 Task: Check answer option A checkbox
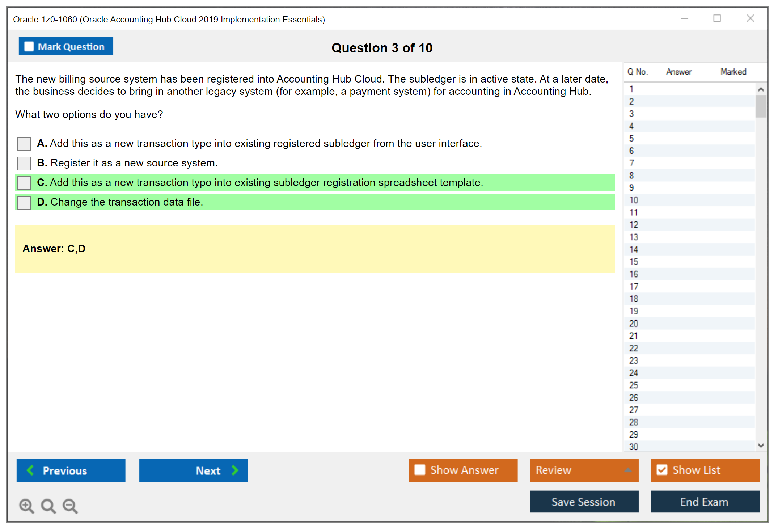[24, 144]
